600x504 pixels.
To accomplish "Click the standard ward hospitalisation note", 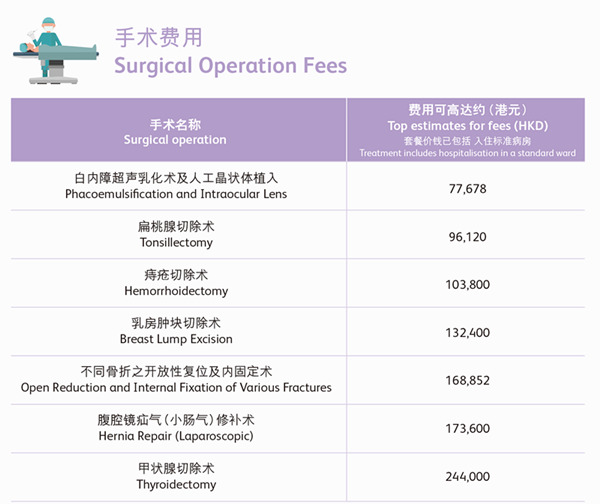I will (x=469, y=153).
